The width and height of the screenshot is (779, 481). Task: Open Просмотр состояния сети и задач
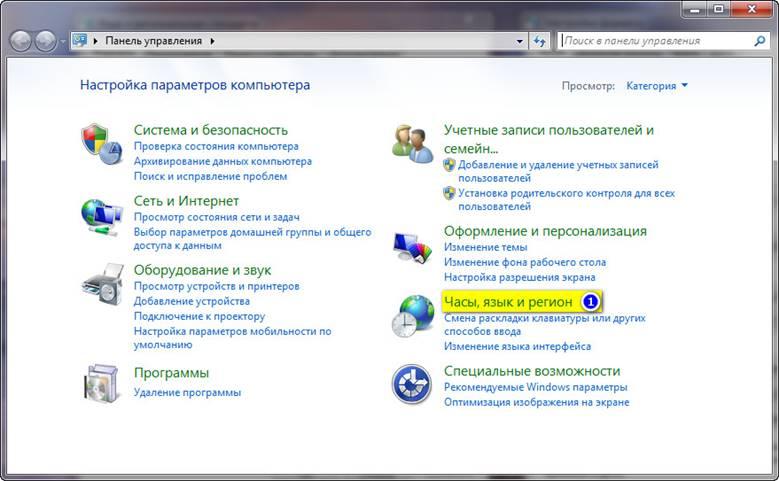click(217, 217)
